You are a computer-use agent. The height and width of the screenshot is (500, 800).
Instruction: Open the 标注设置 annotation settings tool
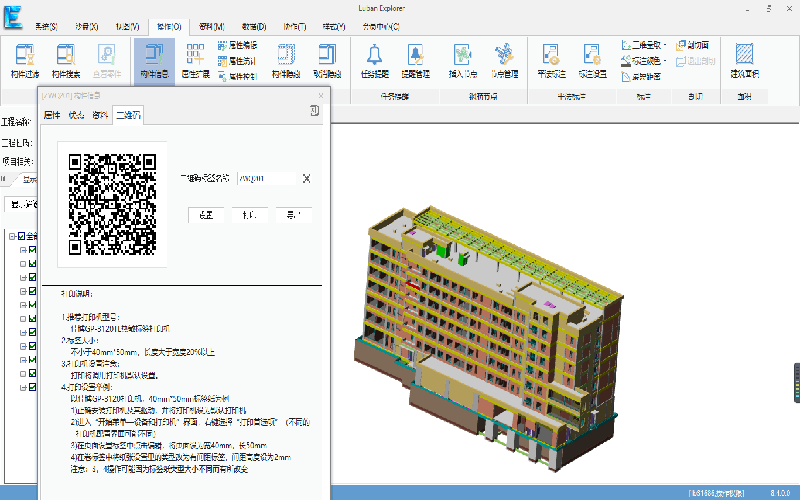point(592,61)
